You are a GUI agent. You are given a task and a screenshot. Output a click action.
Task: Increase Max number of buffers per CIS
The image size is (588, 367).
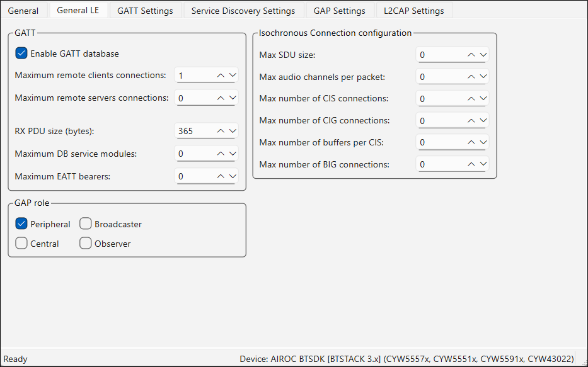(x=471, y=143)
